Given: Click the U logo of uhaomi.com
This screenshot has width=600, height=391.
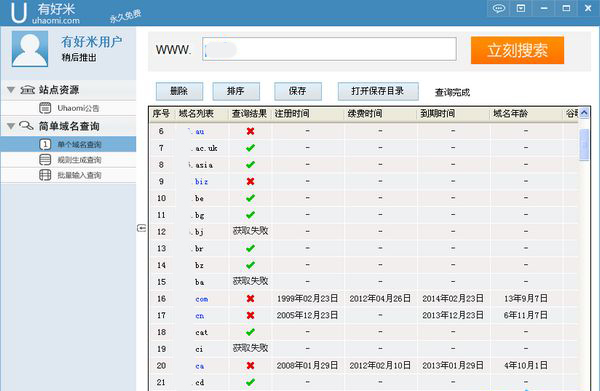Looking at the screenshot, I should click(18, 12).
